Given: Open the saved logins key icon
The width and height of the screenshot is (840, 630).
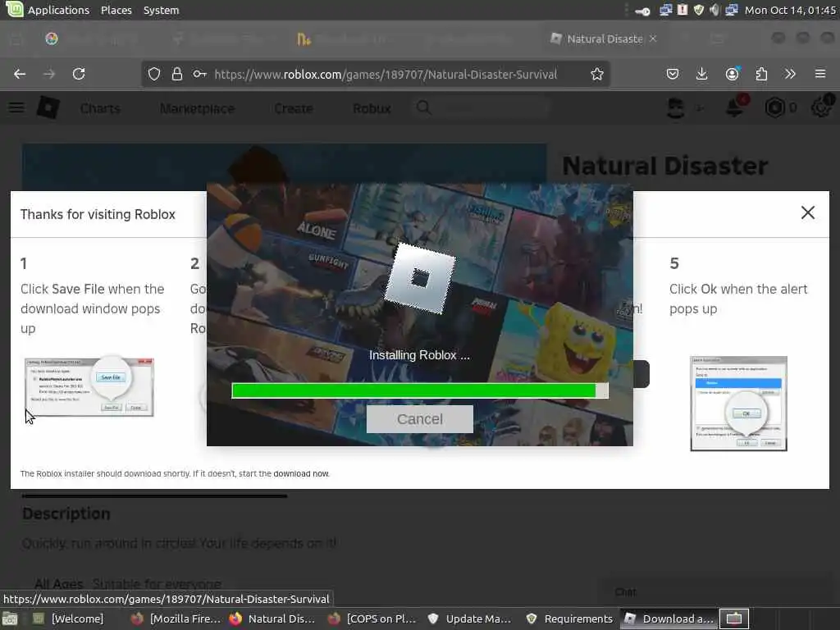Looking at the screenshot, I should (200, 74).
